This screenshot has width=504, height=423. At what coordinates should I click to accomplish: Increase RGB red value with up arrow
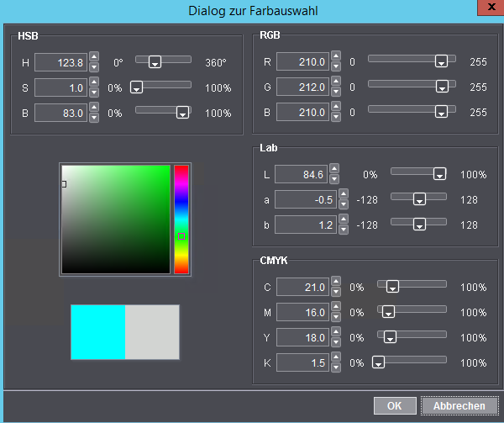coord(336,57)
